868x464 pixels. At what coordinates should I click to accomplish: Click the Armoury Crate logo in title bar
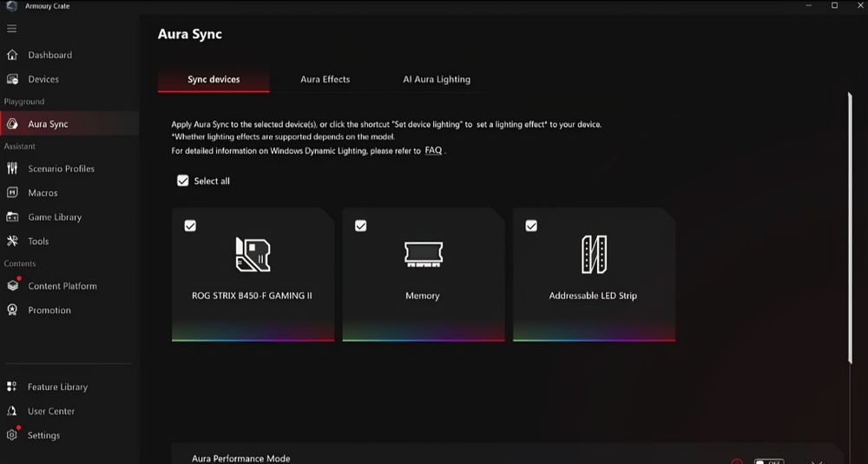pyautogui.click(x=11, y=6)
